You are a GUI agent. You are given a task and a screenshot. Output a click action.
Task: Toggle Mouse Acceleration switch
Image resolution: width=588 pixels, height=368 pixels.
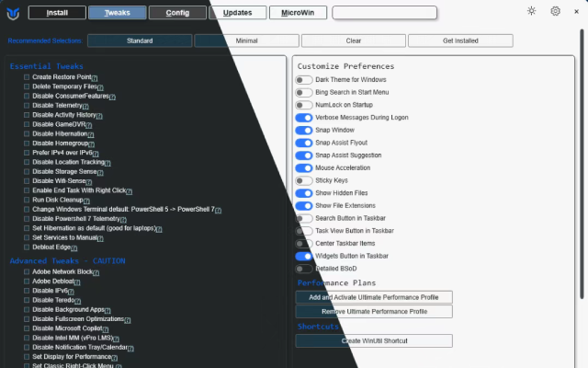pos(304,167)
